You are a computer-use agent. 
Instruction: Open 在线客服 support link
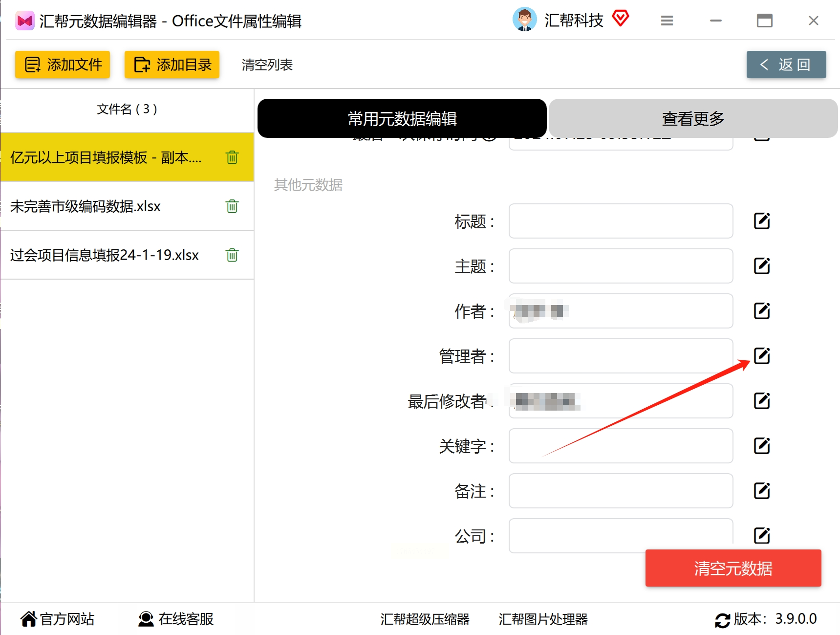coord(176,619)
